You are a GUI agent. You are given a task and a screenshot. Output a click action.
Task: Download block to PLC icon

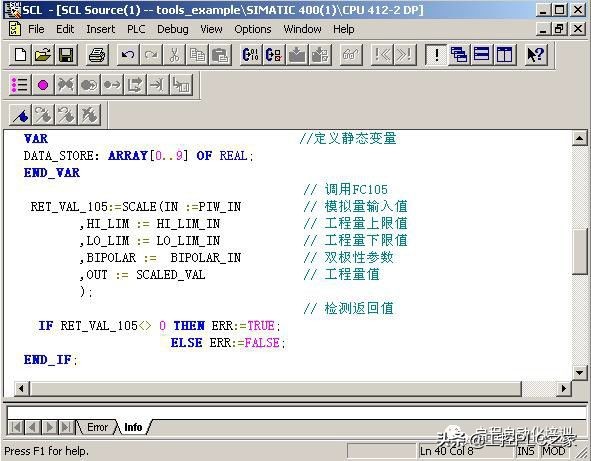(x=297, y=55)
